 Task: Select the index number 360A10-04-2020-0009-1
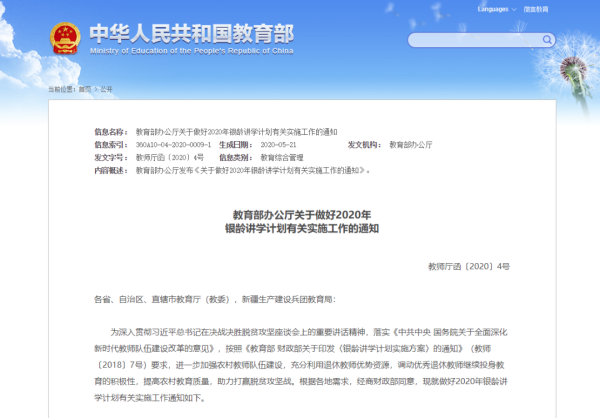pos(173,145)
